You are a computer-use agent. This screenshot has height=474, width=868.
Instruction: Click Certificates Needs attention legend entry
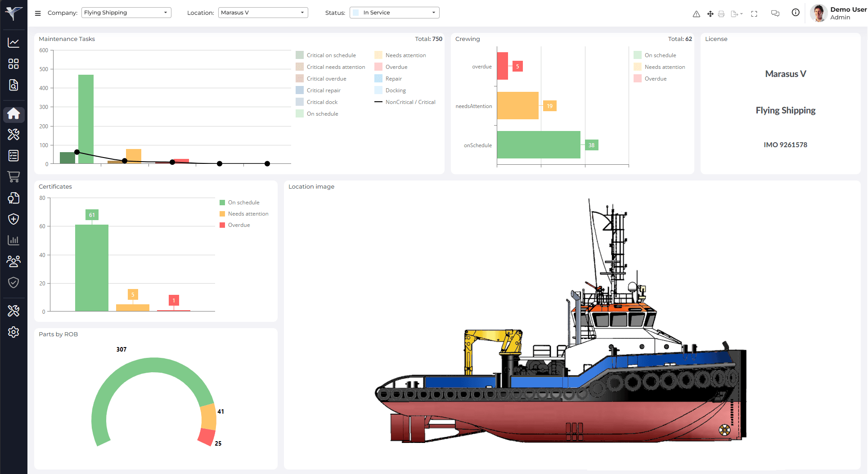pos(244,214)
